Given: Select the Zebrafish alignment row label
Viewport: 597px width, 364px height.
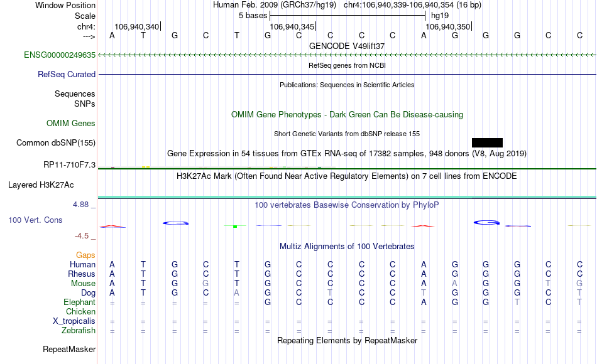Looking at the screenshot, I should coord(79,331).
